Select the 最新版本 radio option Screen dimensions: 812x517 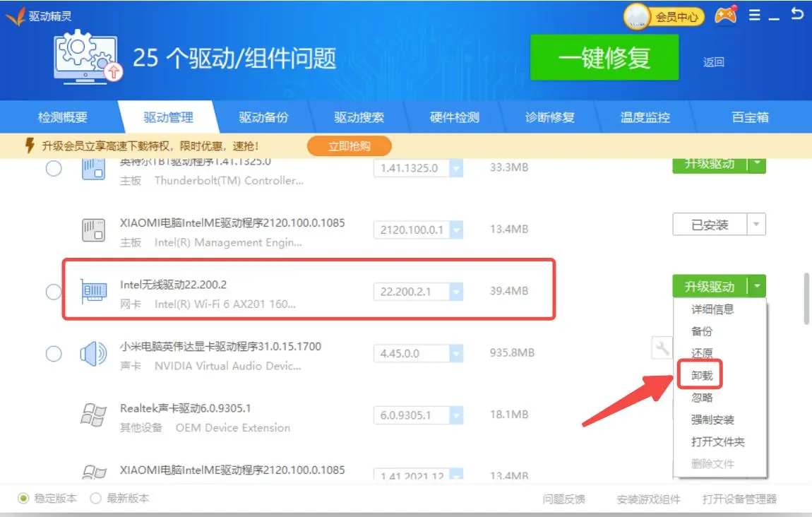point(96,499)
